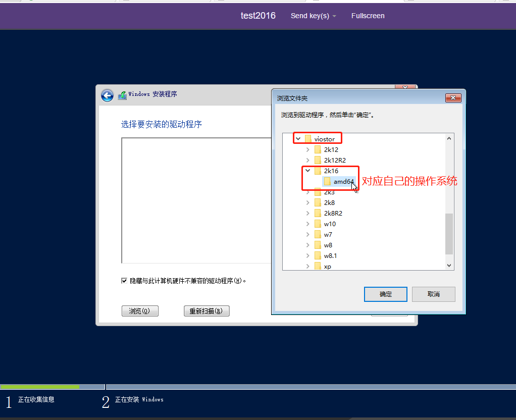Expand the w8.1 folder node
The width and height of the screenshot is (516, 420).
307,256
